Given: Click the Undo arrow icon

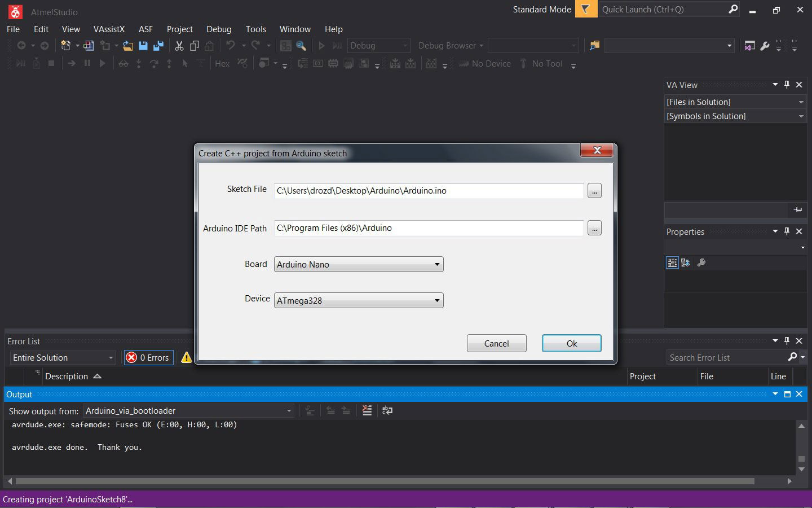Looking at the screenshot, I should tap(230, 46).
